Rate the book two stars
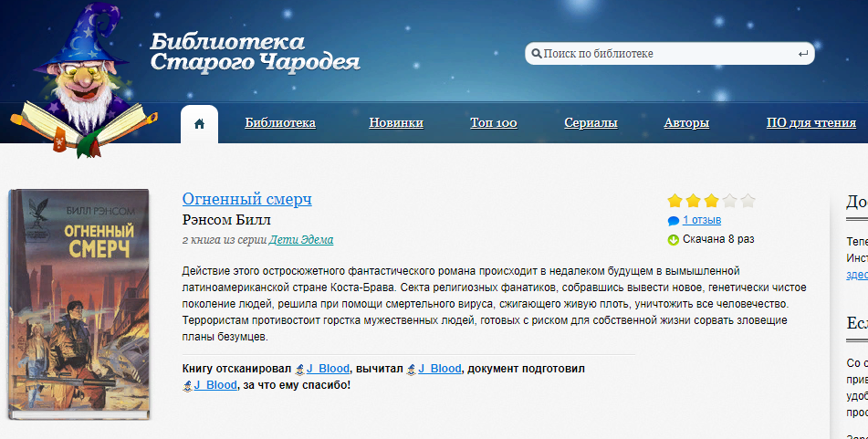The width and height of the screenshot is (868, 439). (x=693, y=201)
